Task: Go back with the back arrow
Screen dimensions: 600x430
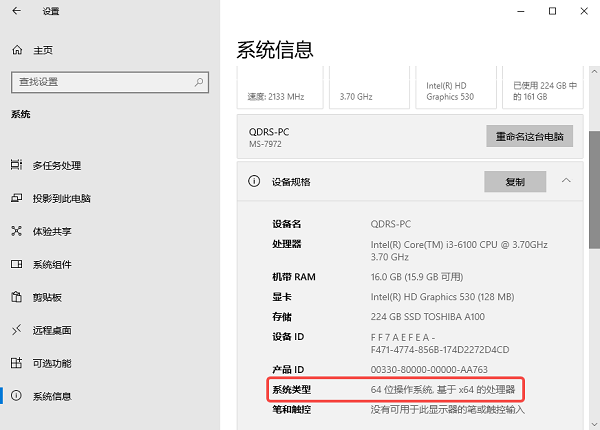Action: 16,11
